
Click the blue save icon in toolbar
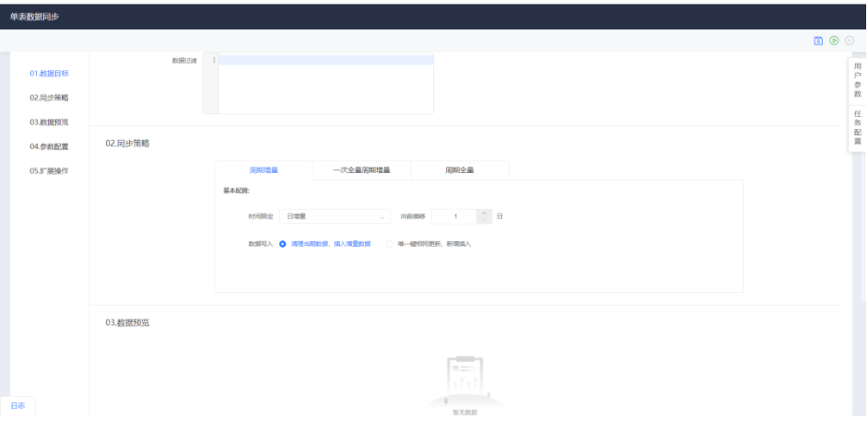click(818, 41)
